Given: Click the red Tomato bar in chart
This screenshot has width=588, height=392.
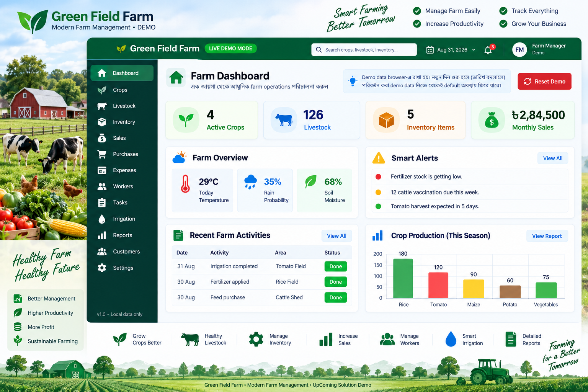Looking at the screenshot, I should click(438, 285).
